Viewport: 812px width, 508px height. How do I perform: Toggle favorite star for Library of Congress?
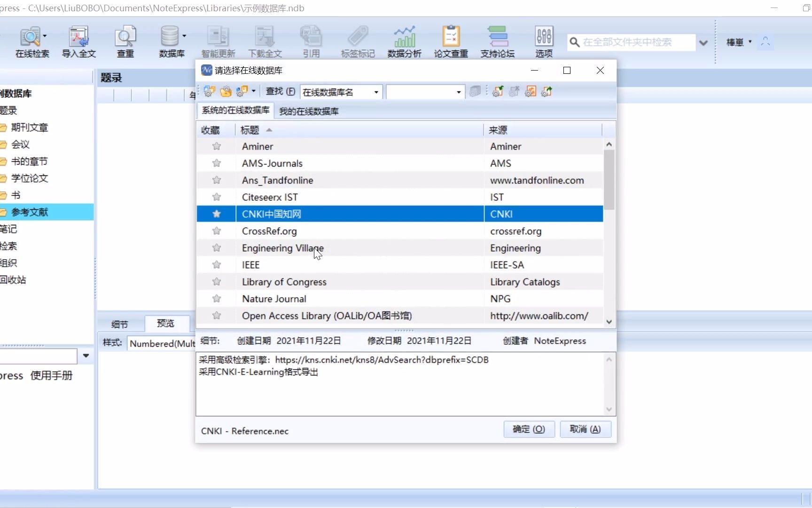click(x=217, y=282)
